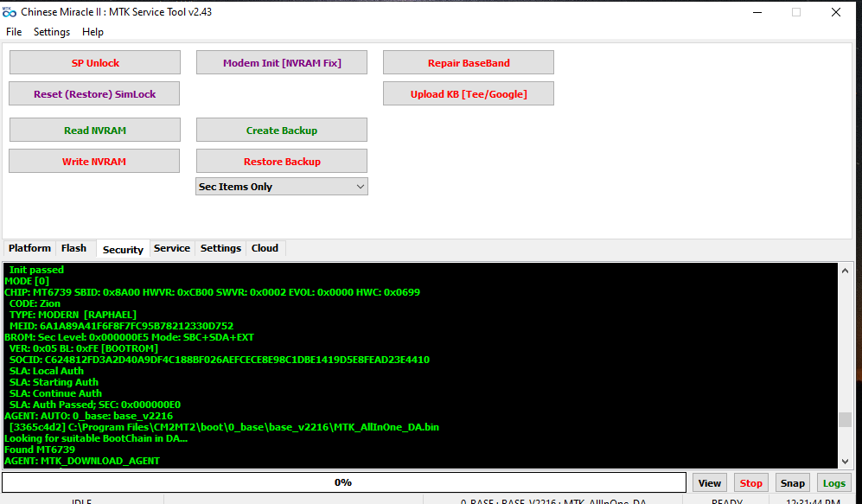Open the Help menu
The image size is (862, 504).
point(93,32)
